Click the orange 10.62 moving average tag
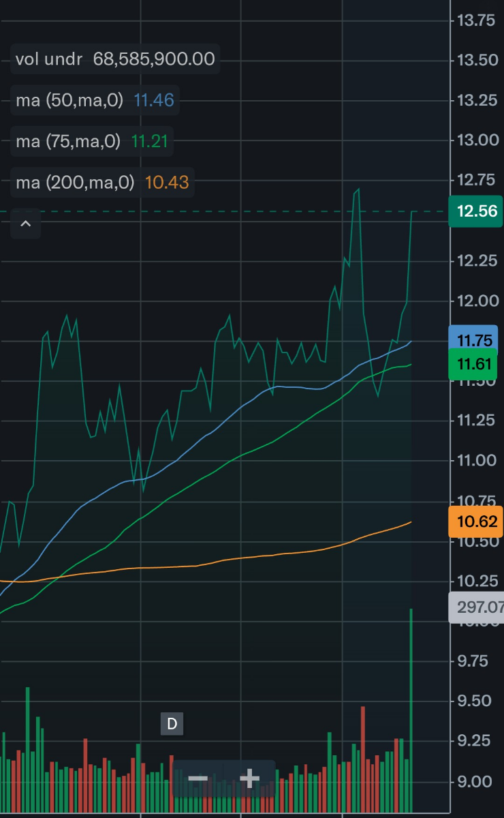The image size is (504, 818). click(475, 523)
